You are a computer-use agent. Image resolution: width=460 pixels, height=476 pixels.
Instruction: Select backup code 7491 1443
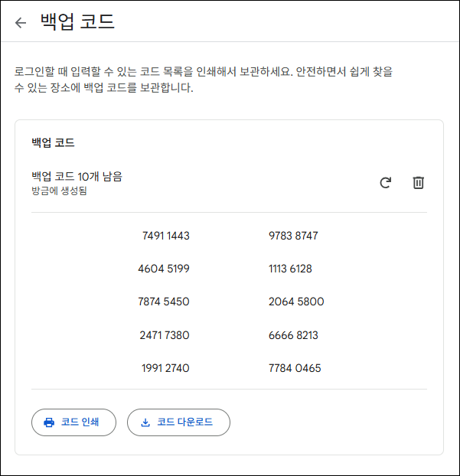coord(165,236)
